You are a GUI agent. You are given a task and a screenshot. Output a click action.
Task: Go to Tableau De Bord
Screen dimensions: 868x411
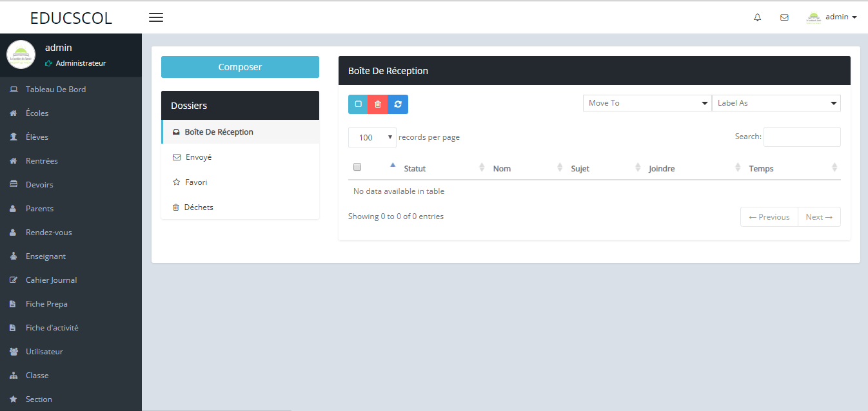click(55, 90)
